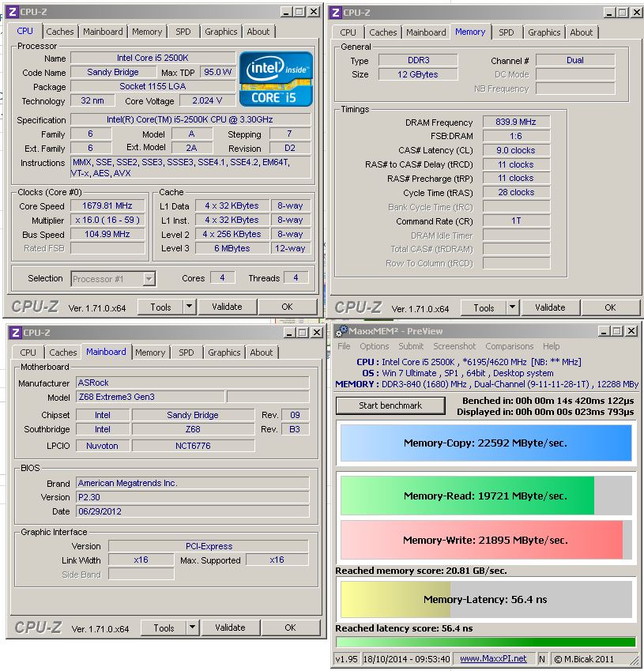Viewport: 644px width, 671px height.
Task: Open the Submit menu in MaxxMEM²
Action: [411, 346]
